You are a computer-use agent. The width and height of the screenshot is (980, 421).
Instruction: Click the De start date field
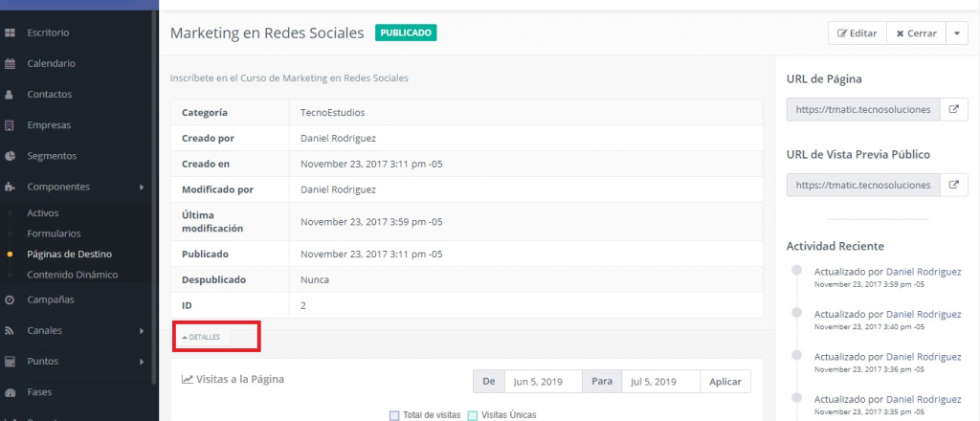click(x=543, y=382)
